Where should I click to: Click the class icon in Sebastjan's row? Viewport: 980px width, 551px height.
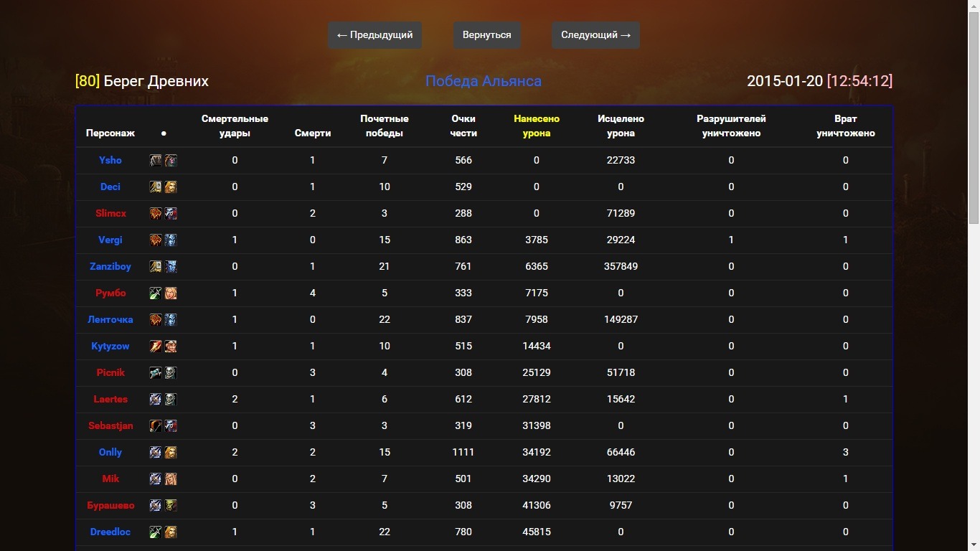(x=156, y=426)
